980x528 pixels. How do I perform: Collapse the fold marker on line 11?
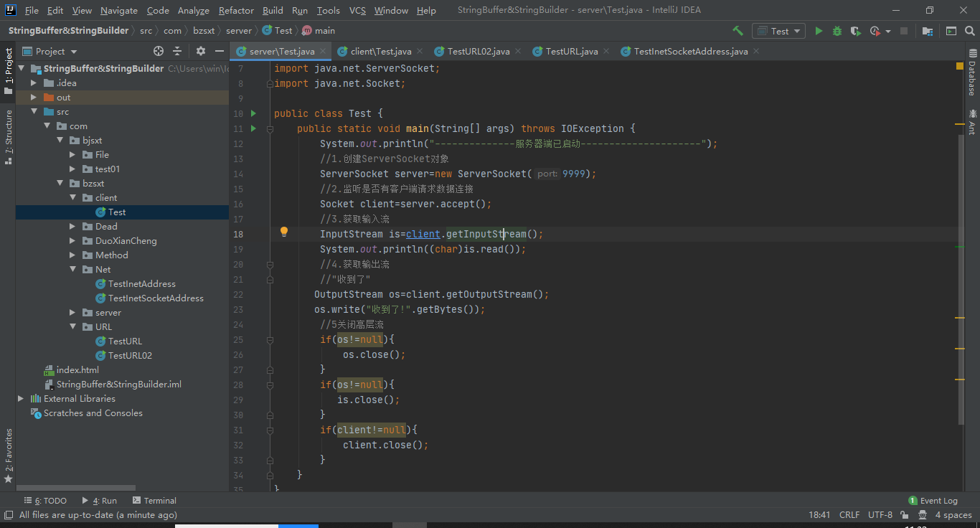[270, 129]
